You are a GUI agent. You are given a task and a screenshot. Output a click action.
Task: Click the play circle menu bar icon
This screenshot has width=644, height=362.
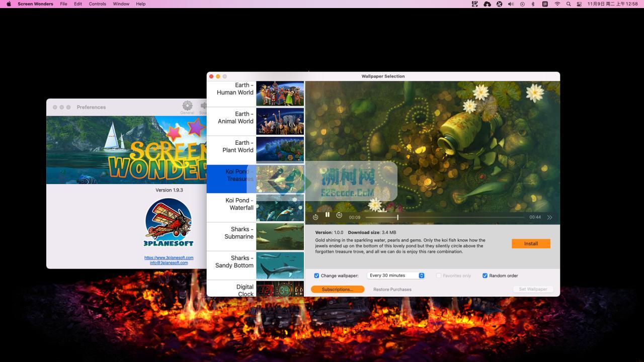pos(522,4)
